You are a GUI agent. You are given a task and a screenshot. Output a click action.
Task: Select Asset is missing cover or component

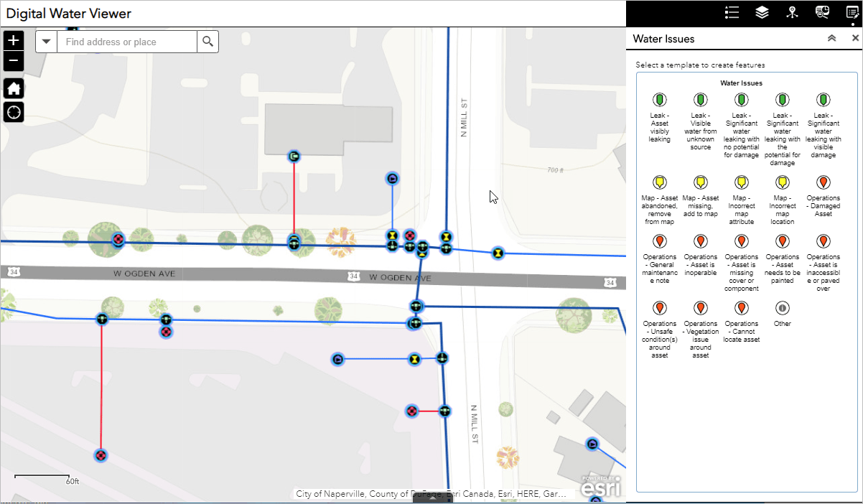point(742,263)
